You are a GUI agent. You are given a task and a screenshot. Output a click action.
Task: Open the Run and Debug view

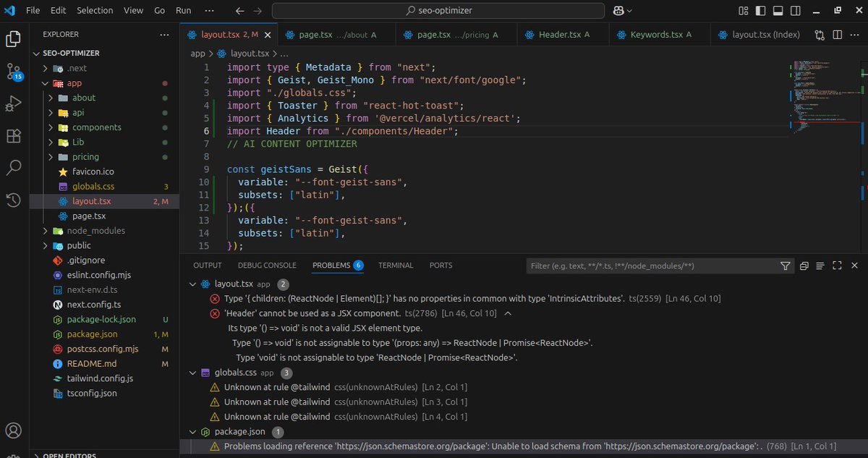(13, 103)
